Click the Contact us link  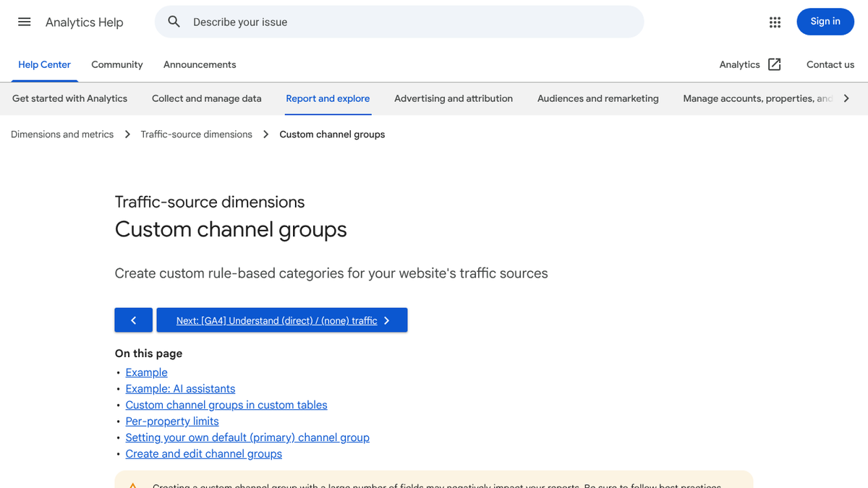[830, 64]
